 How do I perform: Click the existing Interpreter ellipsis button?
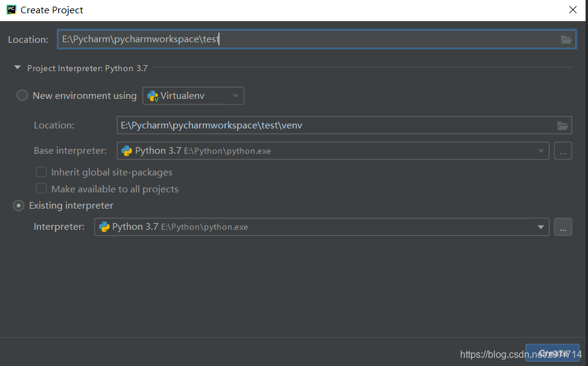coord(563,227)
